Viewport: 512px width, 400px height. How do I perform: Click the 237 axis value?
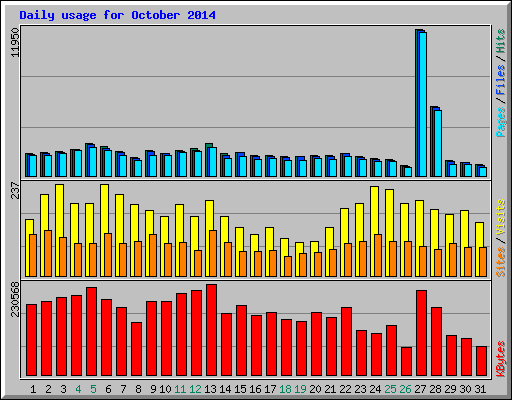[x=15, y=190]
